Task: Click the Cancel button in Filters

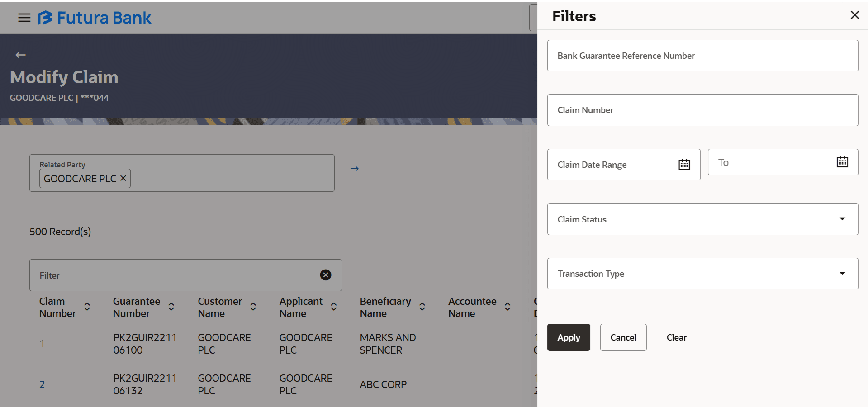Action: coord(623,337)
